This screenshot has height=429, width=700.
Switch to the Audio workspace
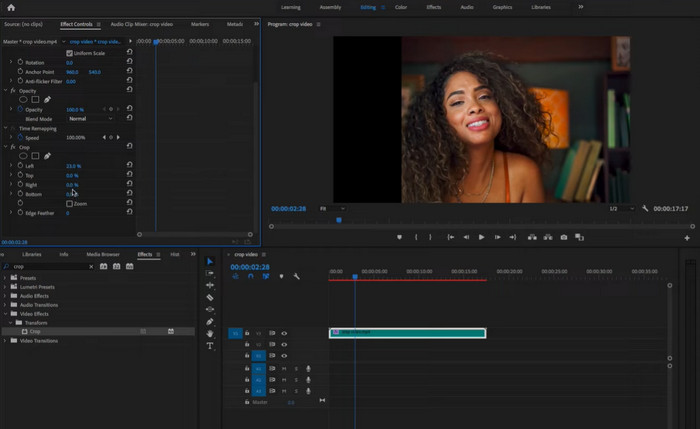point(467,7)
